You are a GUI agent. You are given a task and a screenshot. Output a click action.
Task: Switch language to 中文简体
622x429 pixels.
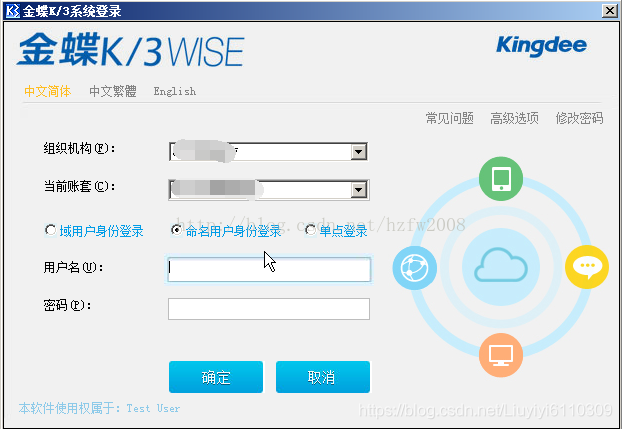(x=48, y=91)
